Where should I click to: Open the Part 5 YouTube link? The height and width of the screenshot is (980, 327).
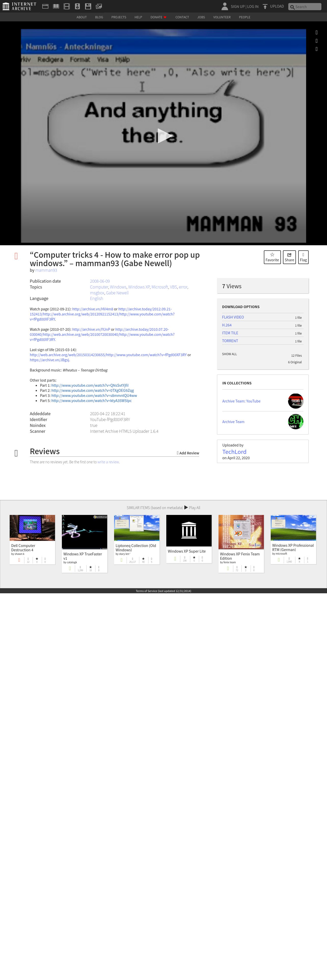click(91, 401)
